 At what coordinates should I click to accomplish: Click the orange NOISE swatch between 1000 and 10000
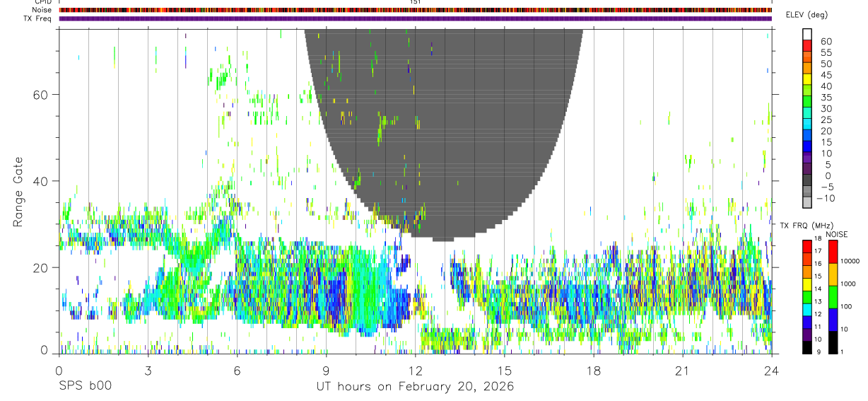[x=833, y=274]
